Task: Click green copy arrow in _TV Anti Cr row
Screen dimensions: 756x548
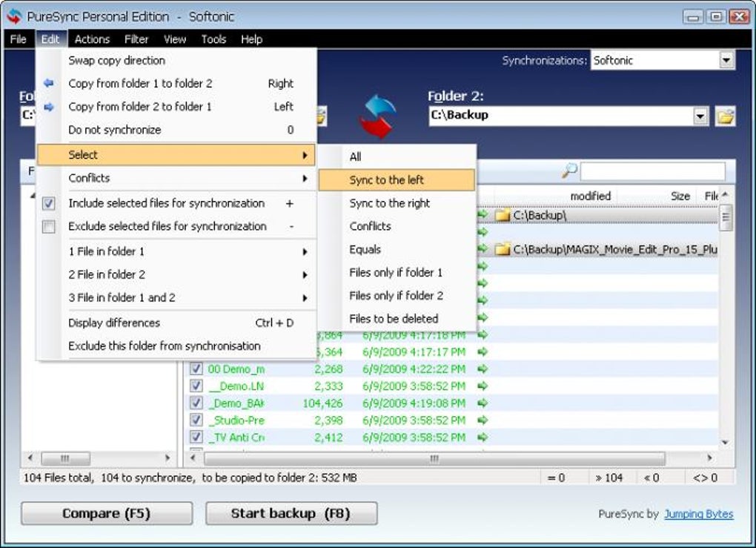Action: (x=483, y=438)
